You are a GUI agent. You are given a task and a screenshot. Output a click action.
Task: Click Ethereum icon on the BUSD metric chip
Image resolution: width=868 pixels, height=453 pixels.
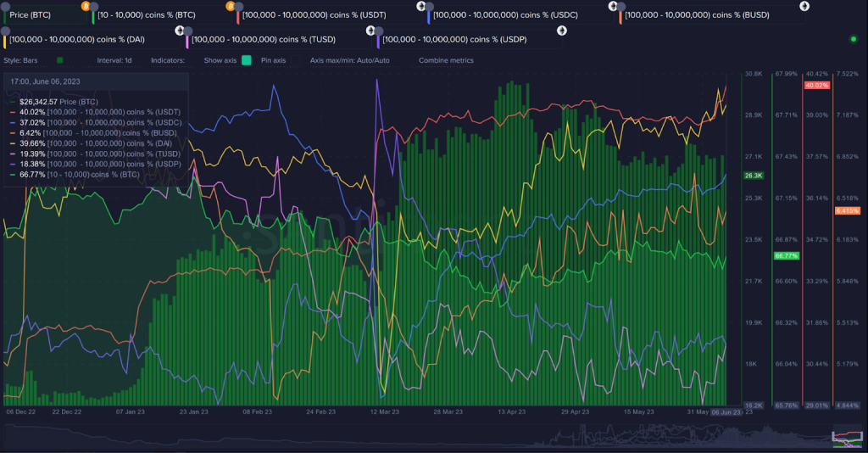(x=804, y=6)
